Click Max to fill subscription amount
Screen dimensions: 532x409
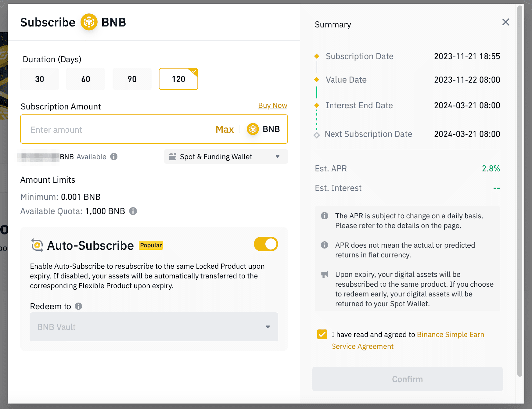[x=225, y=129]
